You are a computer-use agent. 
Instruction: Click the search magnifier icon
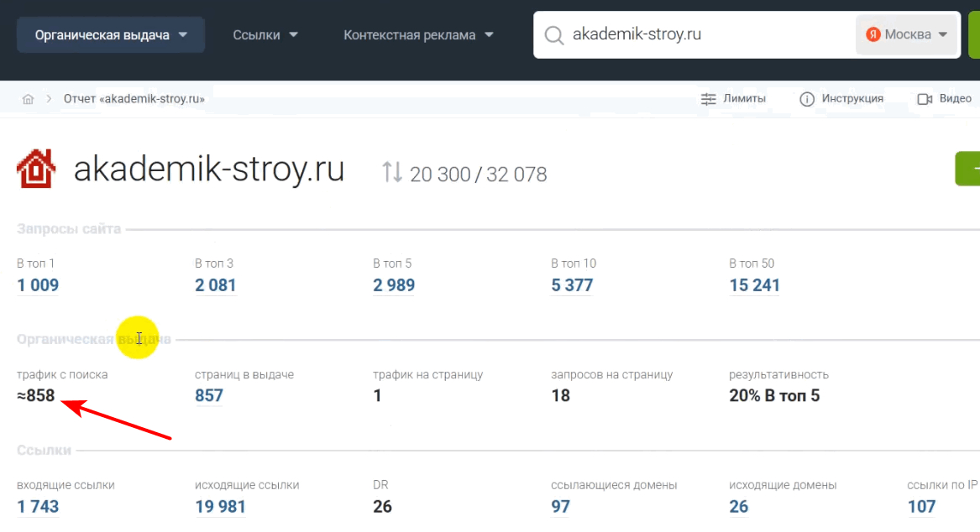553,35
